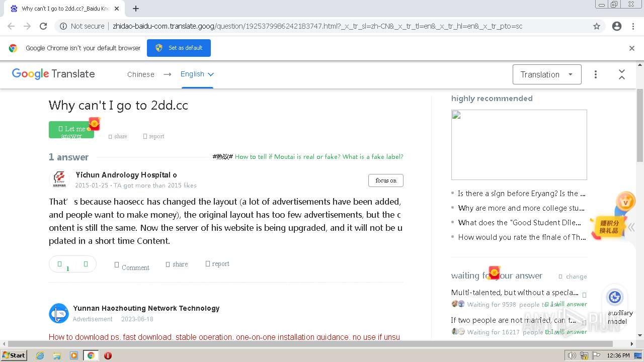
Task: Click I will answer for the multi-talented question
Action: (x=567, y=304)
